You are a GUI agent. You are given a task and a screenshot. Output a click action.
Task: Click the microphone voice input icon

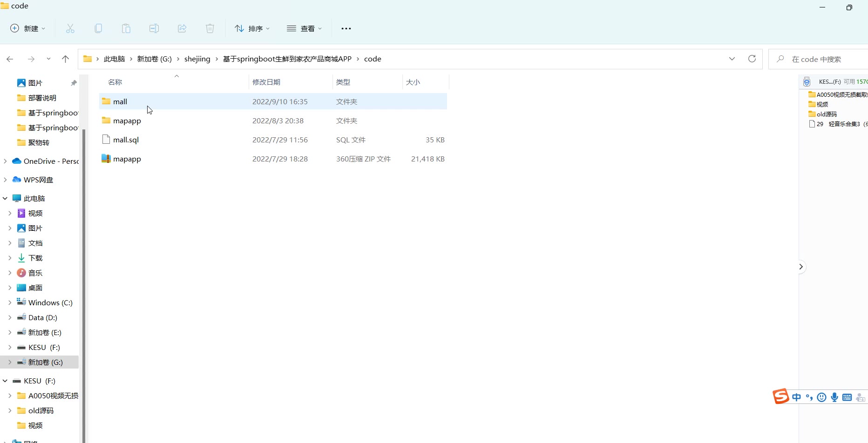tap(834, 397)
